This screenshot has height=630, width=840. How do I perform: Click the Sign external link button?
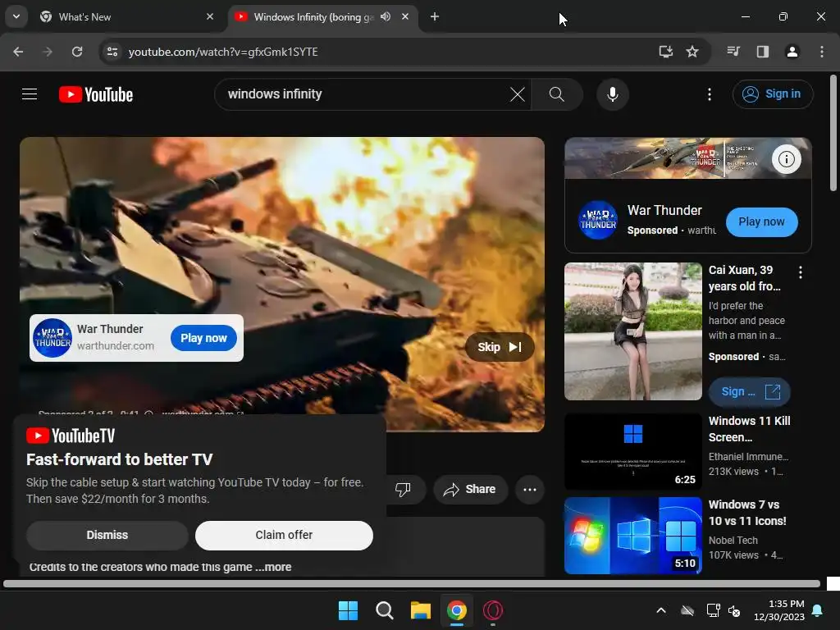click(750, 391)
